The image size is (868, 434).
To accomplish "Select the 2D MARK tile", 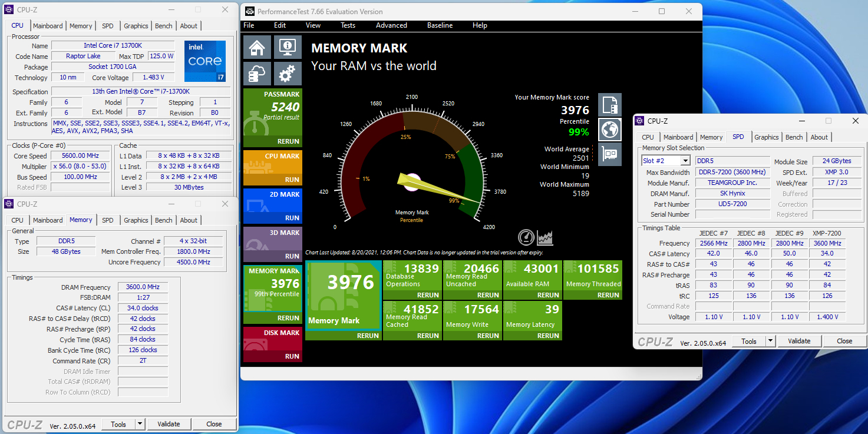I will click(x=273, y=206).
